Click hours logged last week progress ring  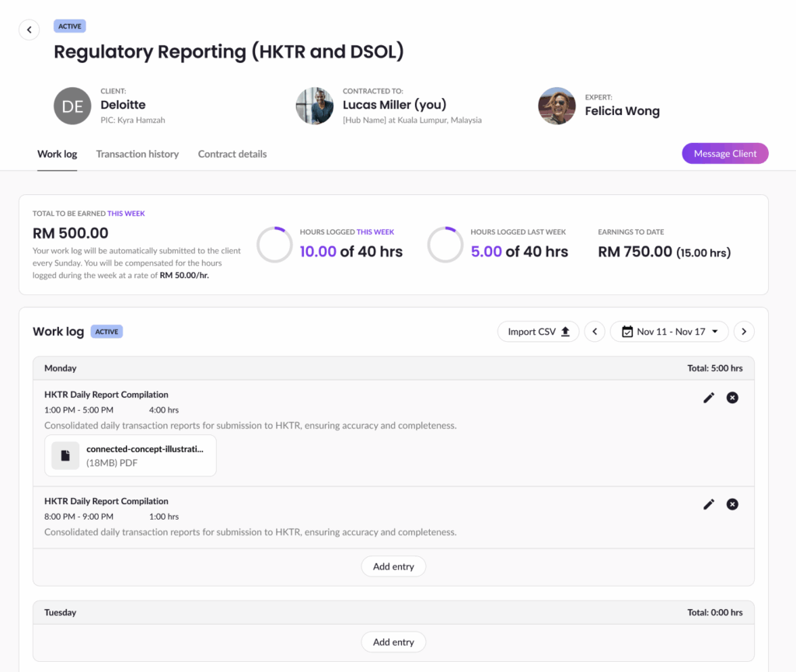(445, 245)
